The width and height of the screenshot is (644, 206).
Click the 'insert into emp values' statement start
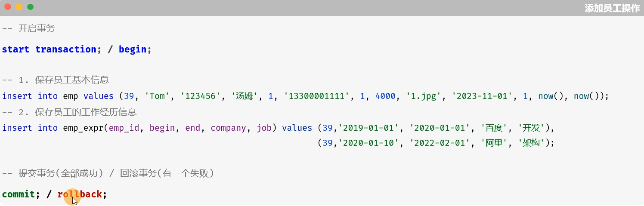click(58, 96)
